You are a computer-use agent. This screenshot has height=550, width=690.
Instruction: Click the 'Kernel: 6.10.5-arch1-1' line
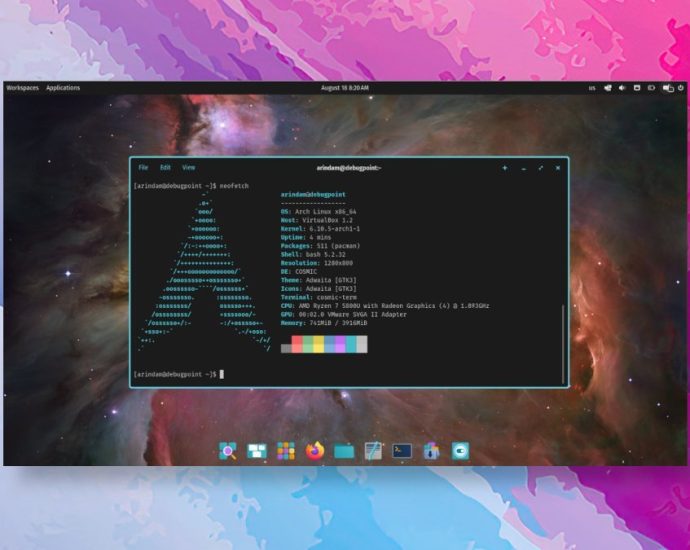pyautogui.click(x=320, y=229)
